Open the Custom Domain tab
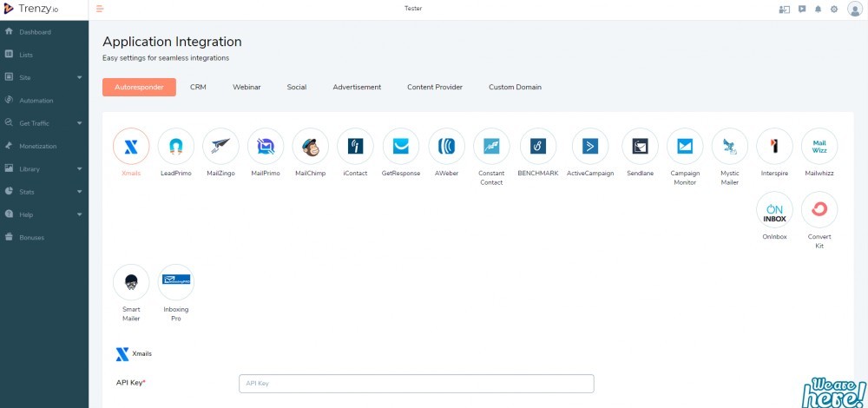Viewport: 868px width, 408px height. [x=515, y=88]
